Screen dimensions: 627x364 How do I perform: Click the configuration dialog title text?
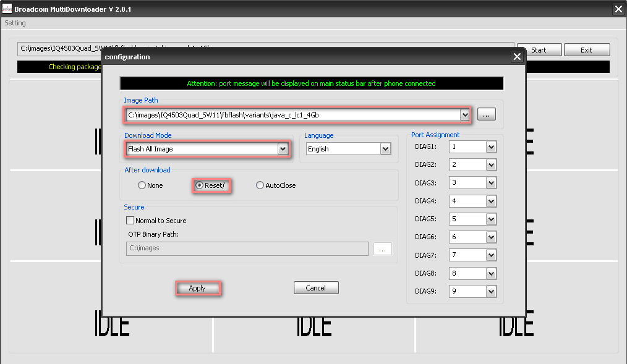click(127, 57)
